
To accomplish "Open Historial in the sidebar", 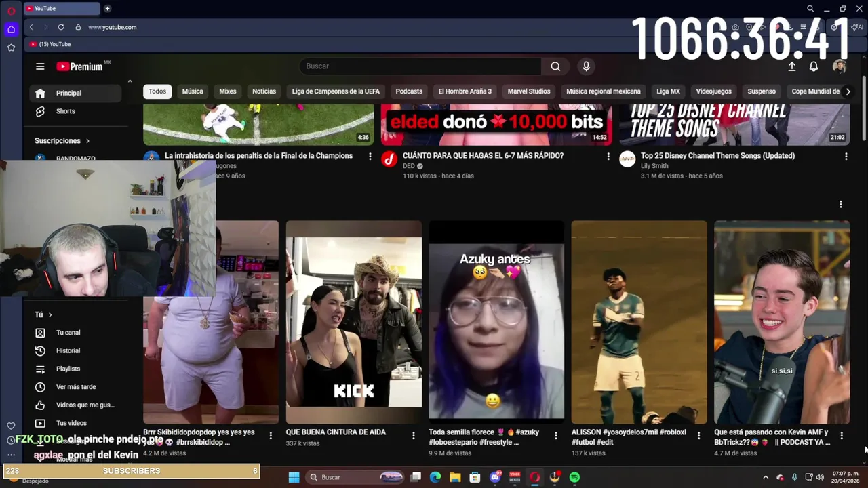I will coord(68,350).
